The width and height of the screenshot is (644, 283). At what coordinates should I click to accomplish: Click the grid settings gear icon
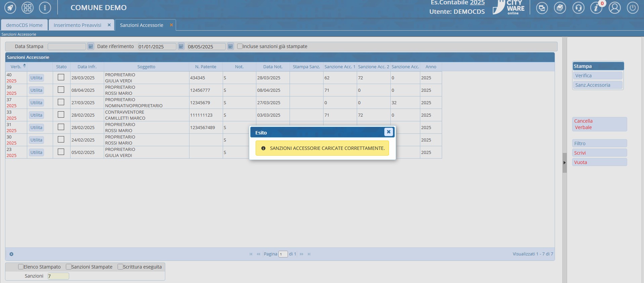tap(11, 254)
